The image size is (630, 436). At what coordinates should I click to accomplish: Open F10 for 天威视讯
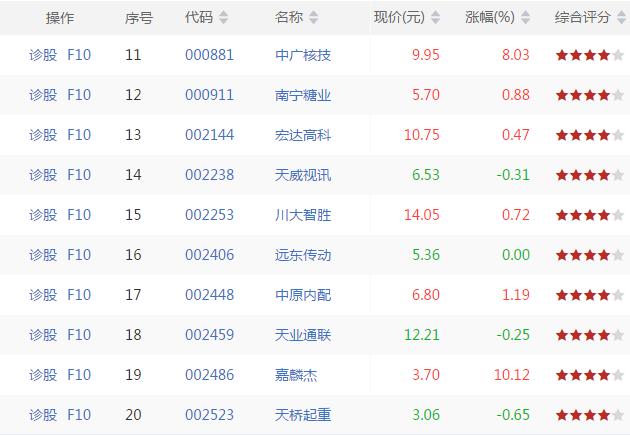tap(79, 175)
